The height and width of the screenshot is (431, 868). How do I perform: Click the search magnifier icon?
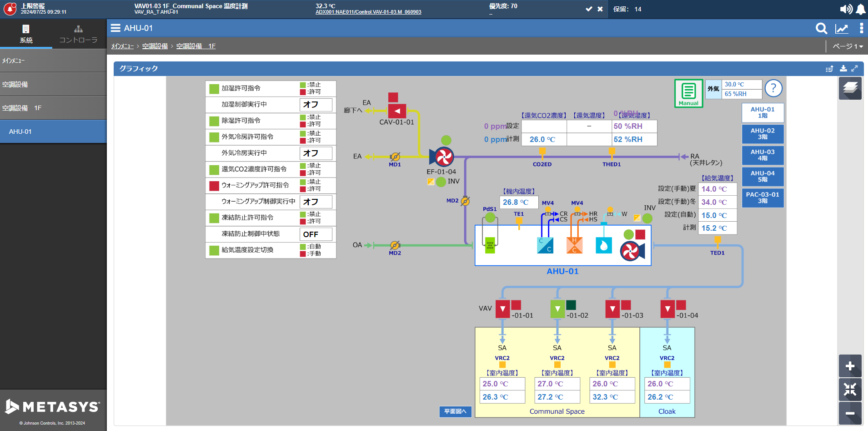click(821, 29)
